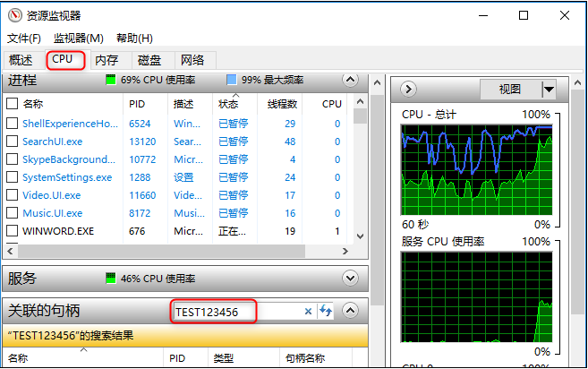This screenshot has height=369, width=588.
Task: Switch to the CPU tab
Action: click(65, 59)
